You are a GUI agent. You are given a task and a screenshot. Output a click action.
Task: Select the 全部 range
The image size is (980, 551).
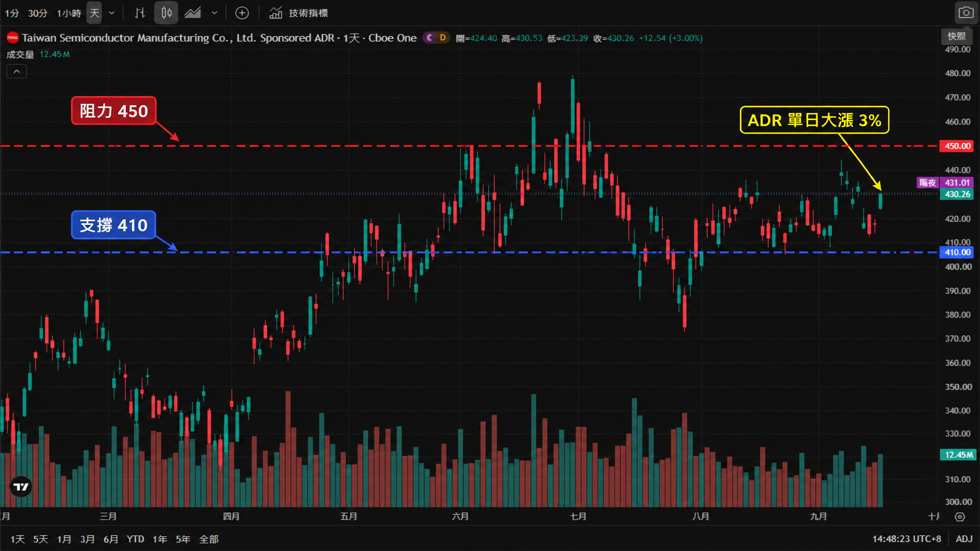click(x=209, y=539)
